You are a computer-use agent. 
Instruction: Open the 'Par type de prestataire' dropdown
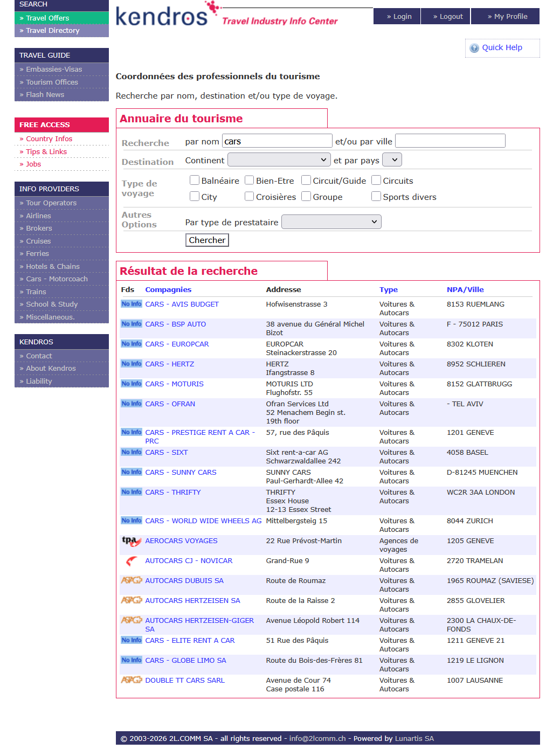pos(331,222)
